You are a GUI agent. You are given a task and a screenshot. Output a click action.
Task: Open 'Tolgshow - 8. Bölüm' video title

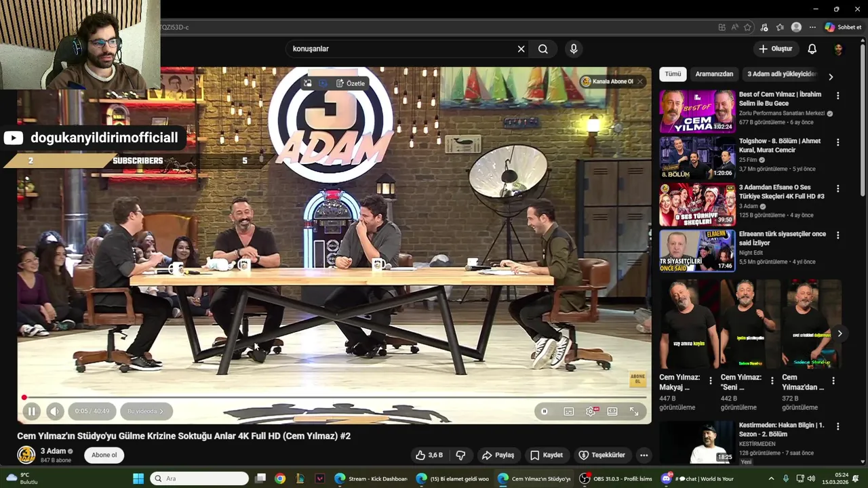780,145
